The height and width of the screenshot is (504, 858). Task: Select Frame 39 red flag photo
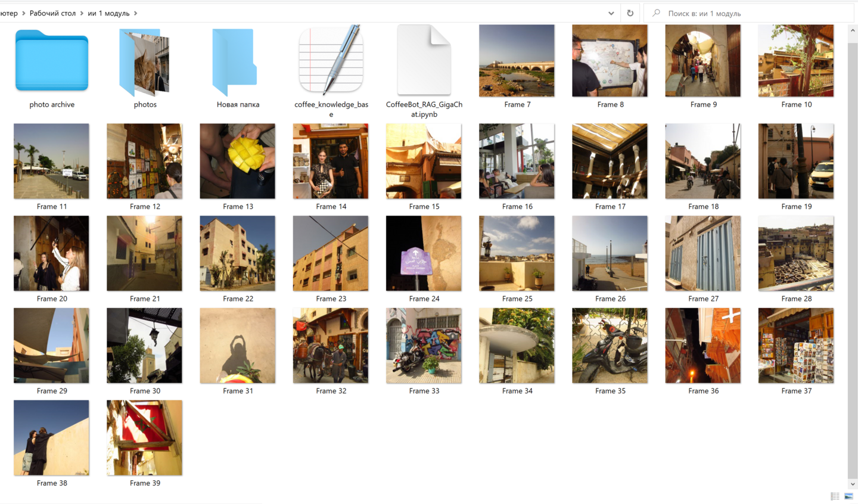point(144,438)
